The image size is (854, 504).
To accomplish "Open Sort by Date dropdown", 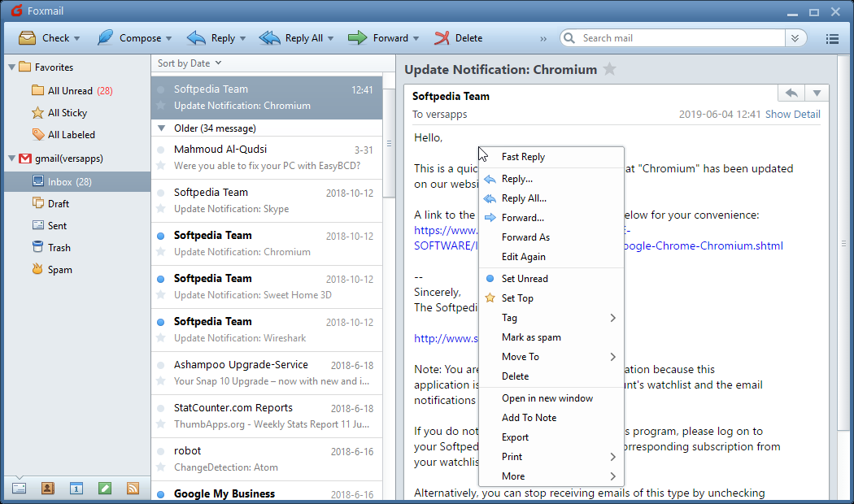I will point(190,63).
